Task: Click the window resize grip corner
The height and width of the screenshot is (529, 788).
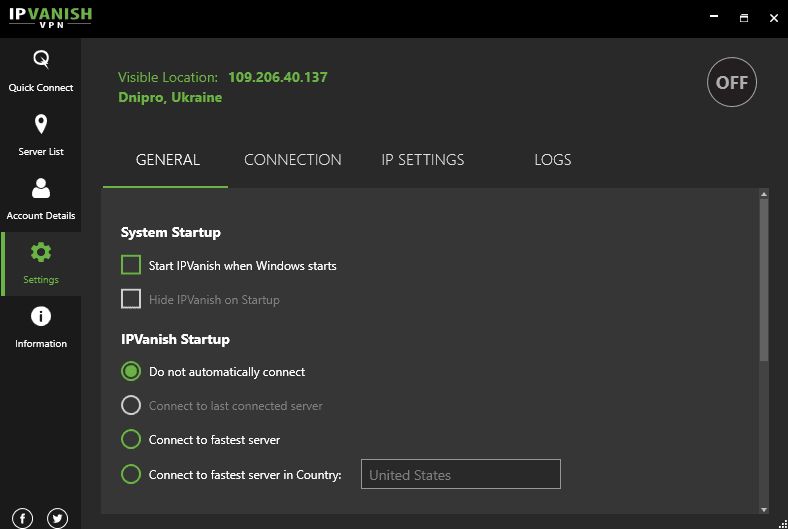Action: (782, 523)
